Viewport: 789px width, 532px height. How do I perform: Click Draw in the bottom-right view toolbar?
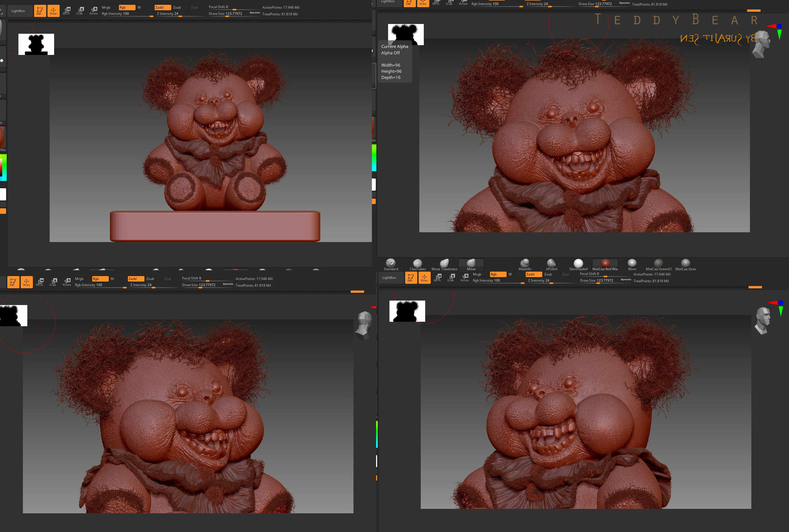click(x=424, y=277)
